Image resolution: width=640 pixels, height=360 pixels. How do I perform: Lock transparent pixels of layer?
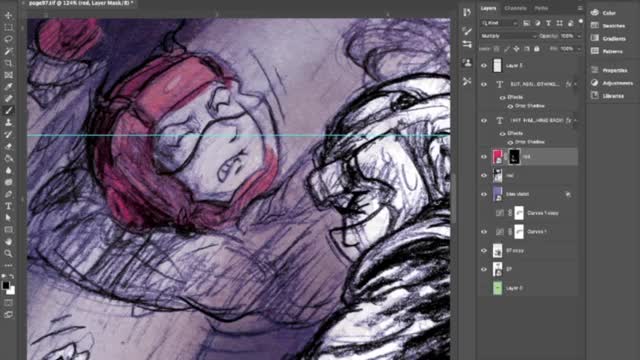tap(496, 49)
